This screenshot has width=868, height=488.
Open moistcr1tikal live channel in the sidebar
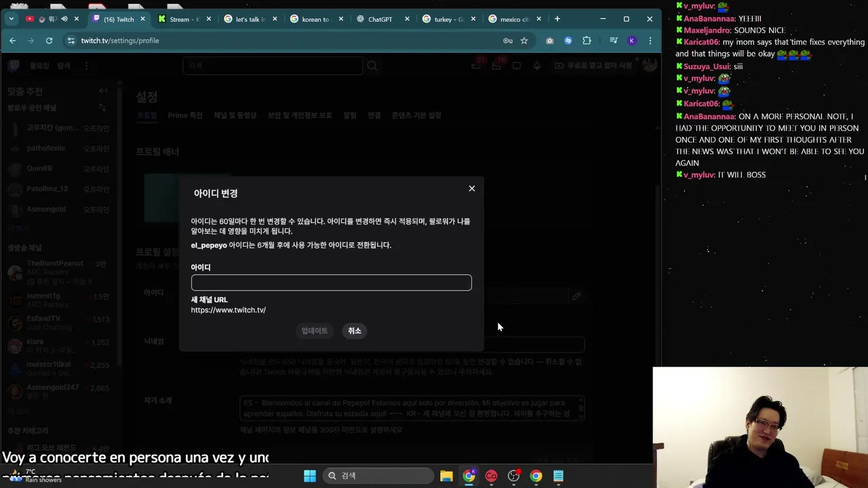coord(60,369)
